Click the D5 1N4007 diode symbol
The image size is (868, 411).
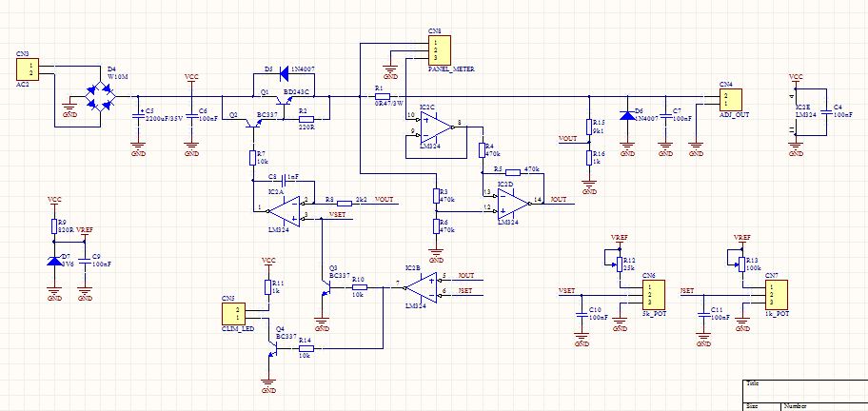tap(271, 70)
